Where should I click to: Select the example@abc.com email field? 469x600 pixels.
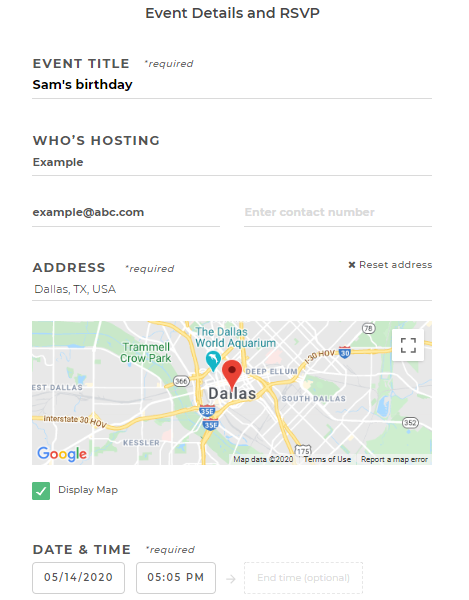pos(126,212)
